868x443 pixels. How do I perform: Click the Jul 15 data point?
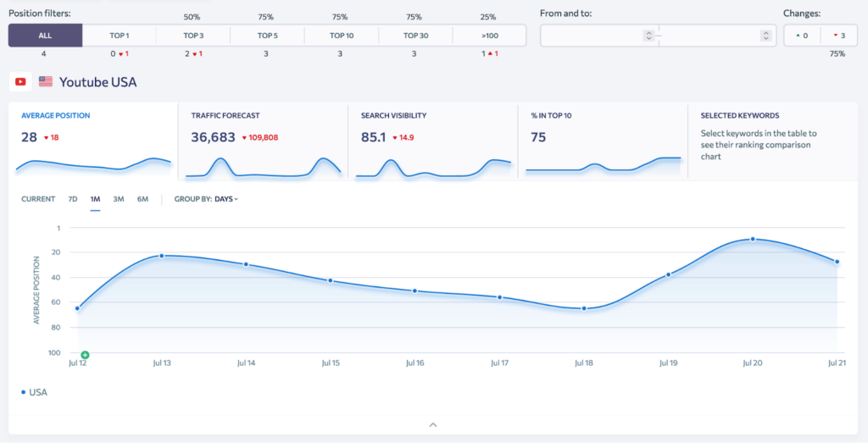click(331, 280)
